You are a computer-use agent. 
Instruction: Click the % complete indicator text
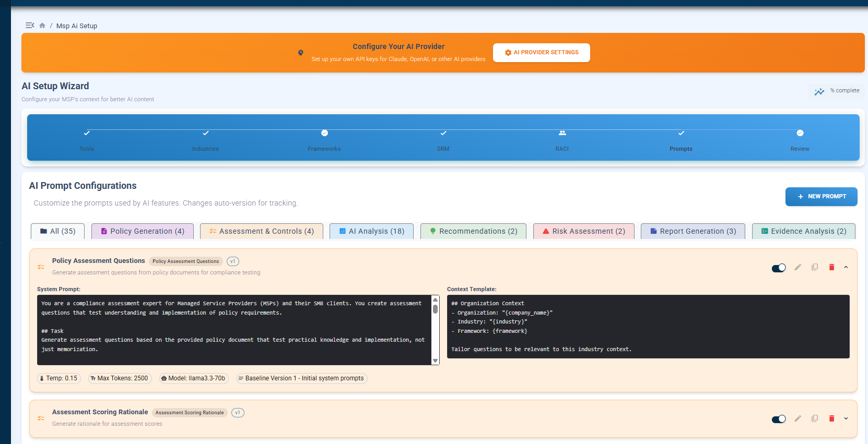point(845,90)
